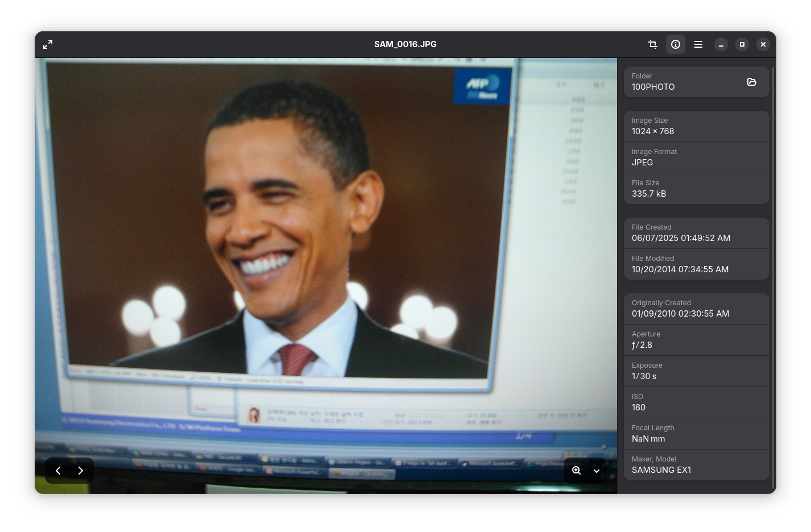Click the Folder row showing 100PHOTO
811x532 pixels.
coord(697,82)
